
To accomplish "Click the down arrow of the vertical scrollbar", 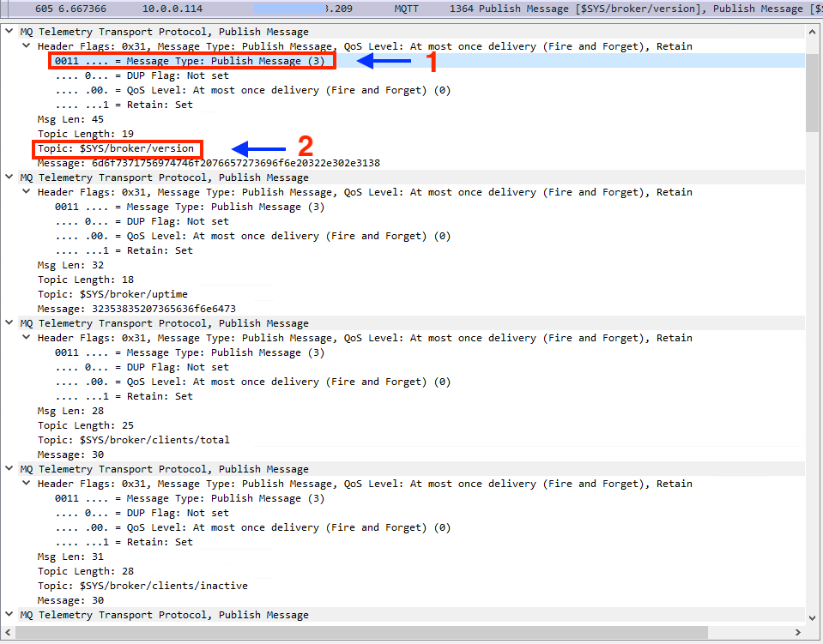I will click(x=812, y=617).
